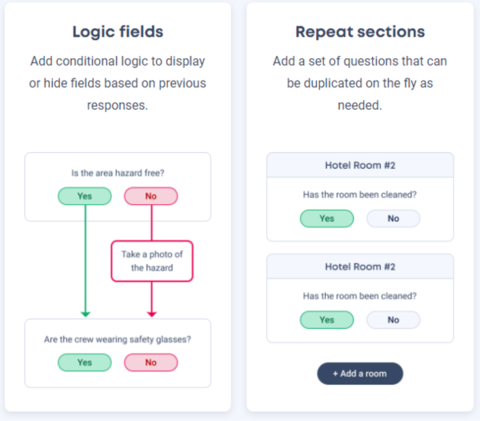Click the Is the area hazard free question text

coord(118,173)
